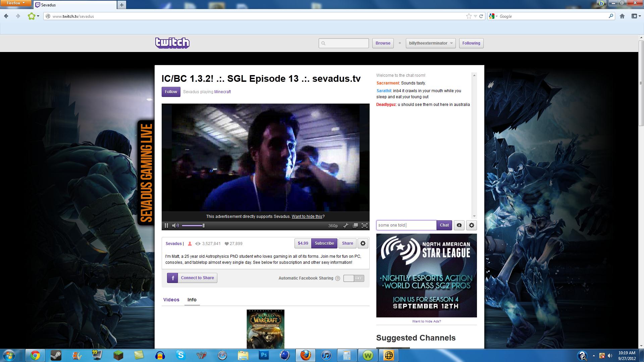Enter fullscreen video mode
The width and height of the screenshot is (644, 362).
point(365,226)
